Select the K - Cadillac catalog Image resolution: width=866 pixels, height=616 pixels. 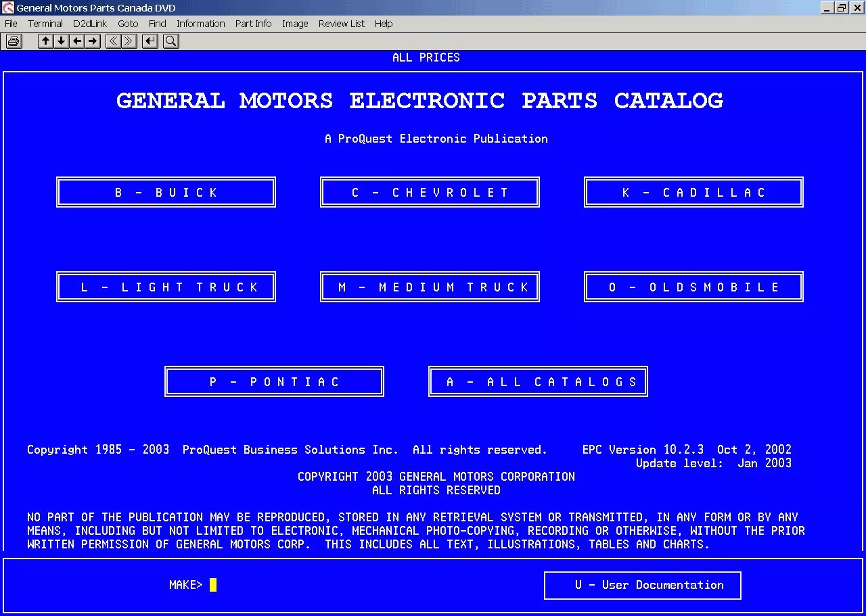(693, 192)
